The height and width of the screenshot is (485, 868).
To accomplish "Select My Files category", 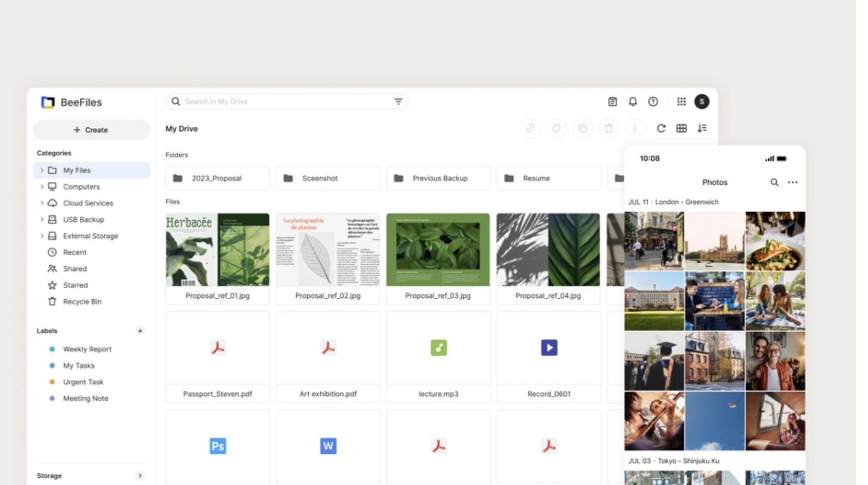I will (91, 170).
